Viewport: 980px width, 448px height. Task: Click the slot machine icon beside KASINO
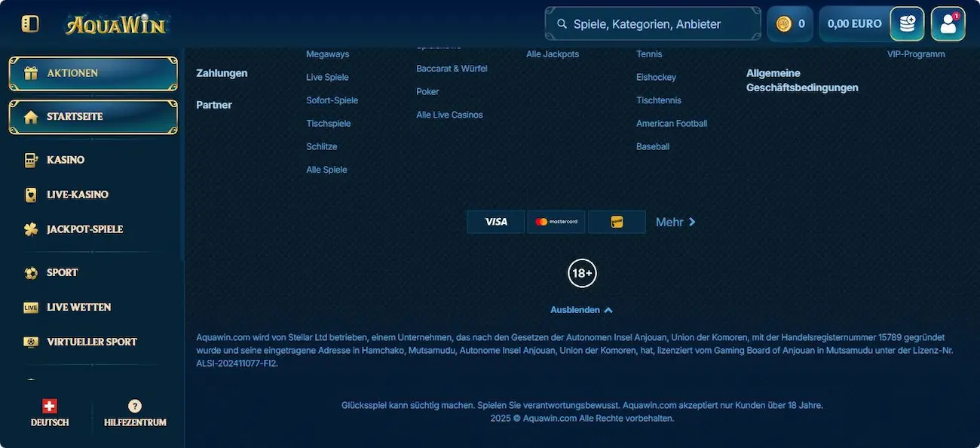click(x=31, y=160)
